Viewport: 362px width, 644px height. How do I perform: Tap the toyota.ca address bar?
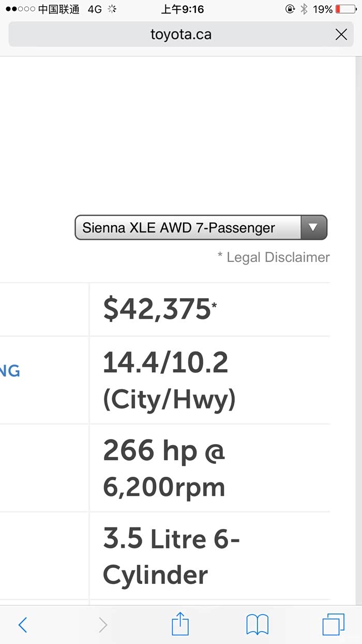point(180,35)
